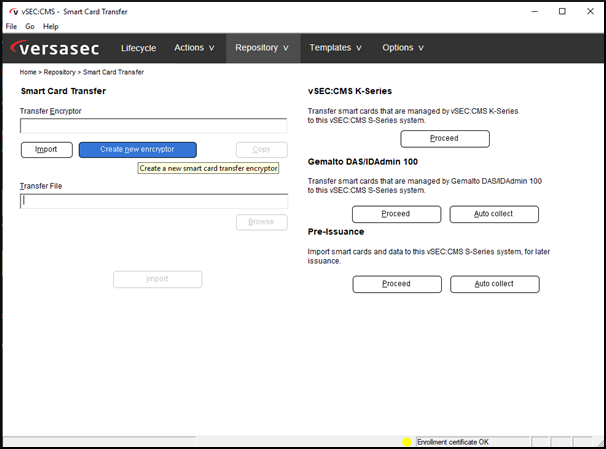Click Smart Card Transfer in the breadcrumb

(x=113, y=72)
